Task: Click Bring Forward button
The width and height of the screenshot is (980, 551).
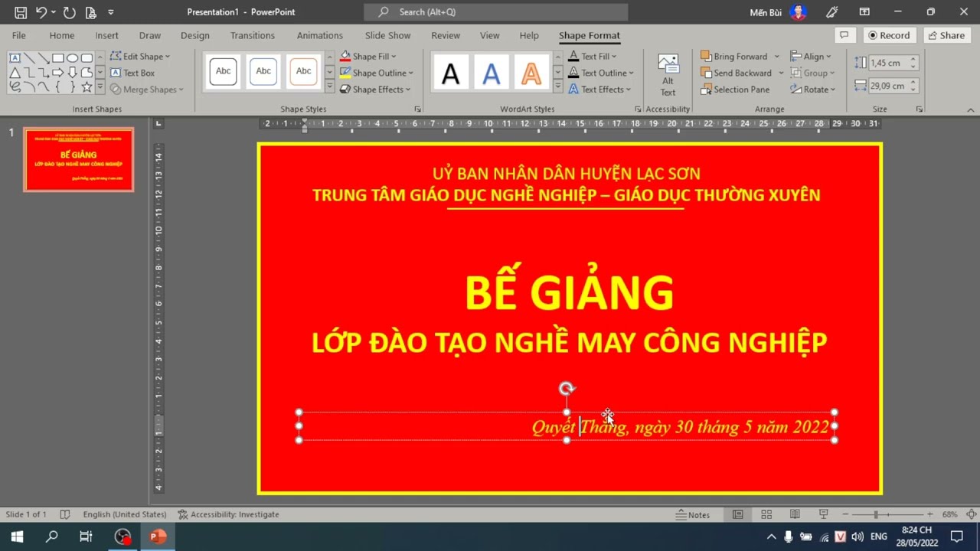Action: 733,57
